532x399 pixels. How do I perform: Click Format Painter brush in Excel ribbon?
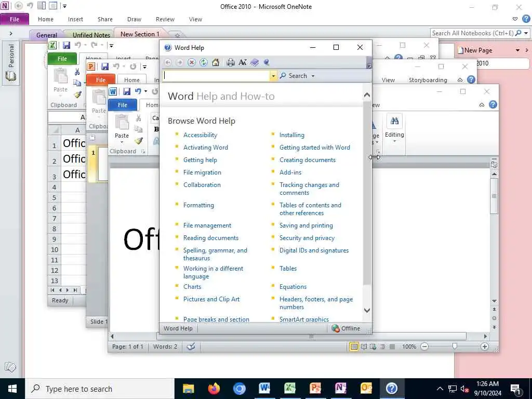point(78,95)
